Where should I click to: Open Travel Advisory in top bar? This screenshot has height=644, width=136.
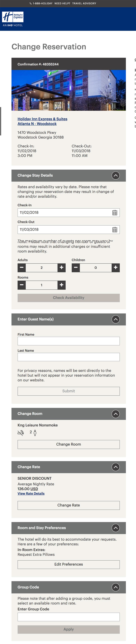(x=84, y=3)
